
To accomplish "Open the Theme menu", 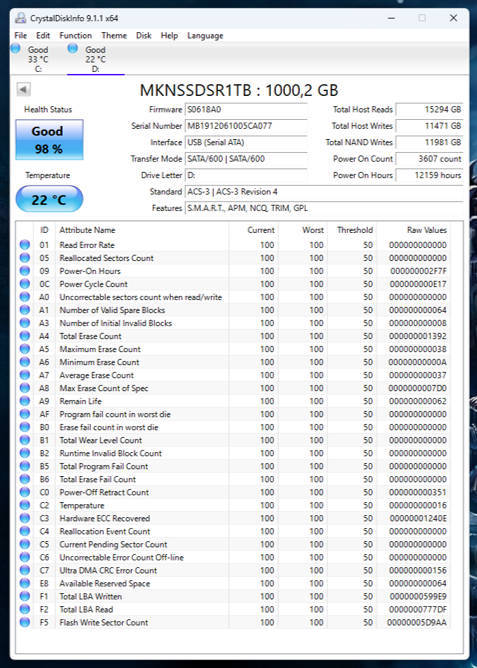I will 114,35.
